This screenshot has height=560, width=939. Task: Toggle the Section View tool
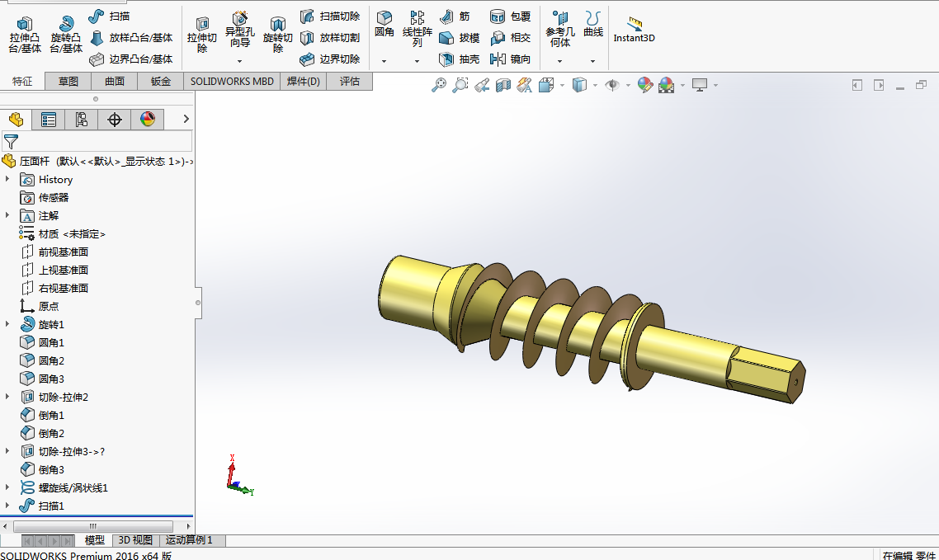pyautogui.click(x=503, y=85)
